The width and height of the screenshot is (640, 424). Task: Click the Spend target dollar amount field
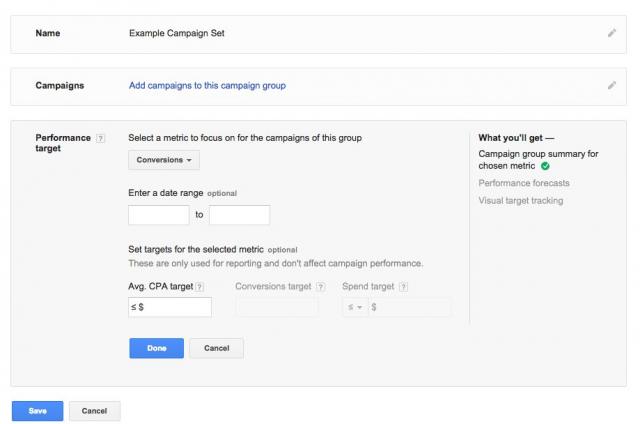pyautogui.click(x=410, y=308)
